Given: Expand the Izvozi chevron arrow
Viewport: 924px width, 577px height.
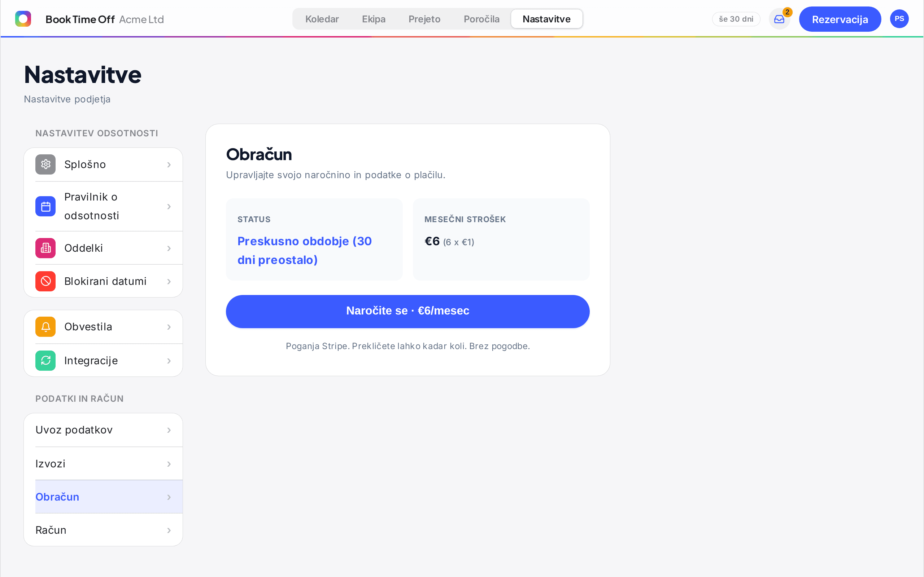Looking at the screenshot, I should [x=169, y=464].
